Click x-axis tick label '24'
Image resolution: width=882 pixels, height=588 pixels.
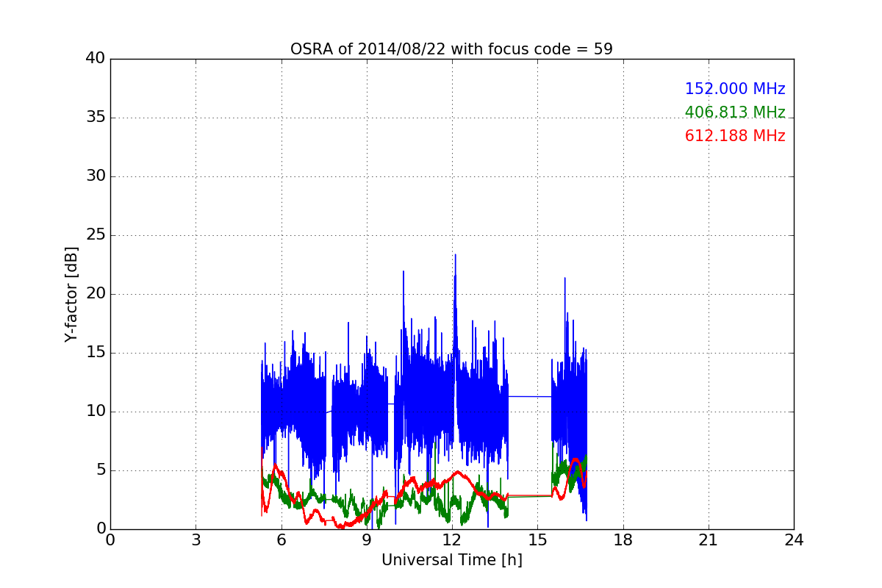[x=794, y=539]
